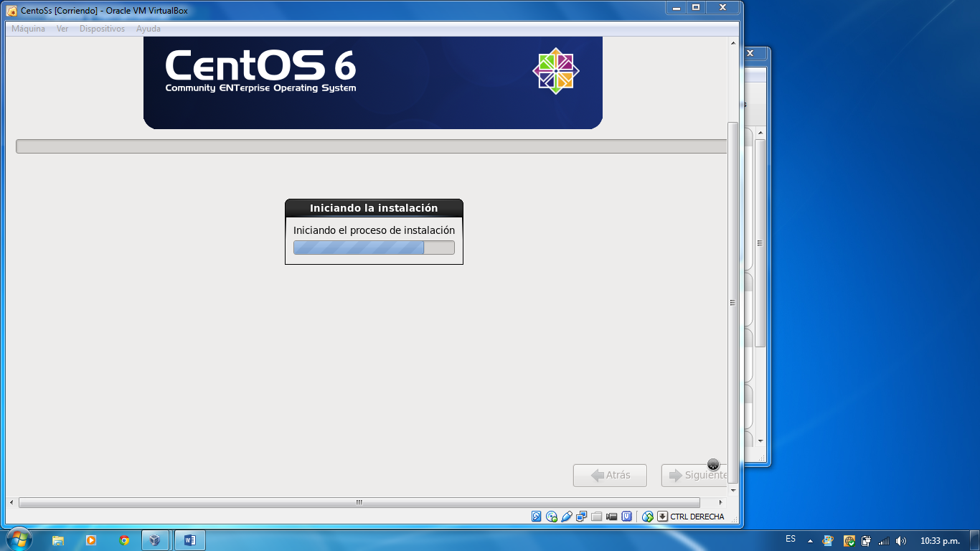The image size is (980, 551).
Task: Open the Máquina menu
Action: click(x=28, y=29)
